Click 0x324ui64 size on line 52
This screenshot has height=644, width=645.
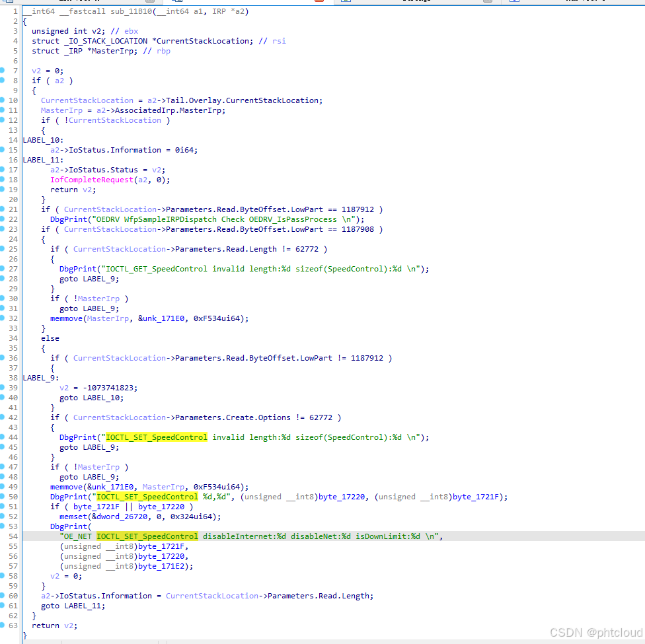pos(194,517)
